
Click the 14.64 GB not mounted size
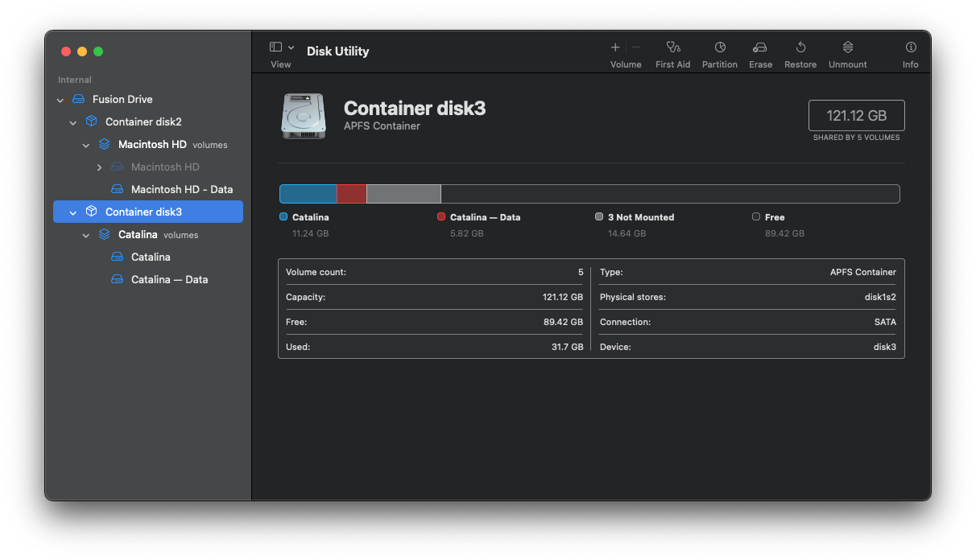[627, 233]
